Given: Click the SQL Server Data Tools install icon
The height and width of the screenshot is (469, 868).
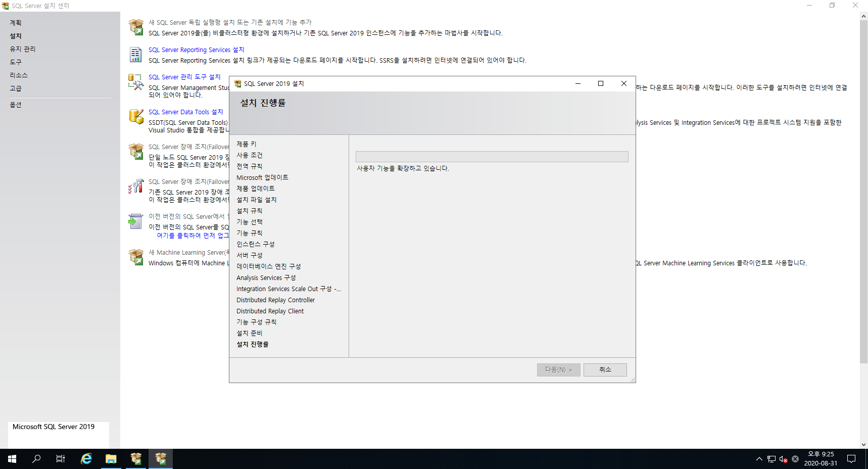Looking at the screenshot, I should tap(136, 116).
